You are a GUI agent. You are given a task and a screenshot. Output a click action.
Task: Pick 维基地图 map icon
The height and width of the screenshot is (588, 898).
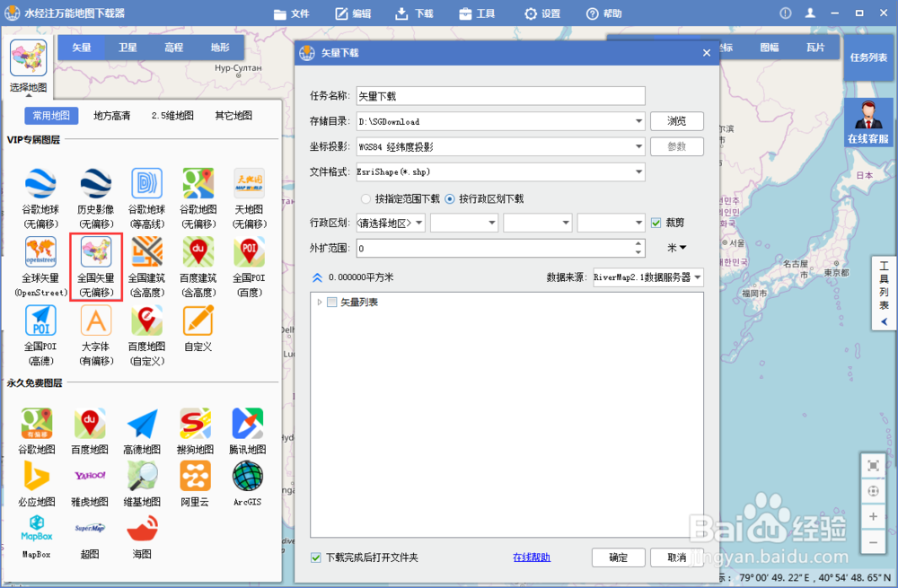pos(142,476)
